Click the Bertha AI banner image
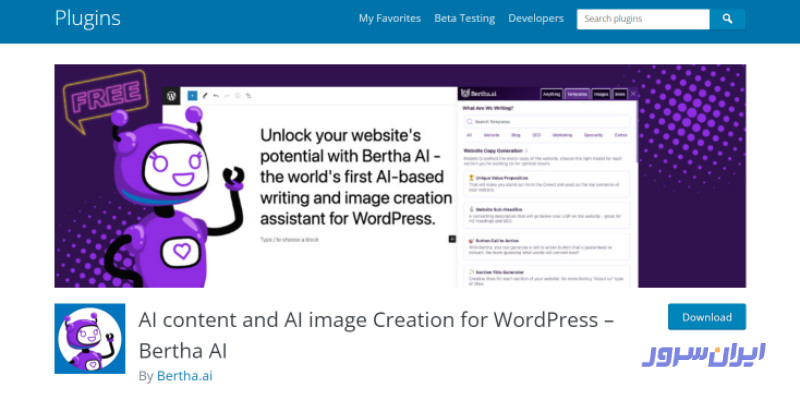The height and width of the screenshot is (400, 800). click(400, 176)
